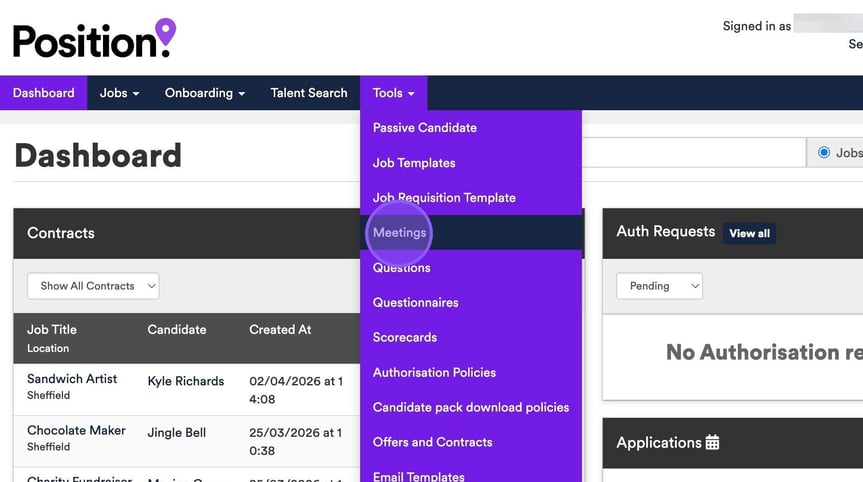This screenshot has height=482, width=863.
Task: Open the Jobs menu in navbar
Action: click(x=119, y=93)
